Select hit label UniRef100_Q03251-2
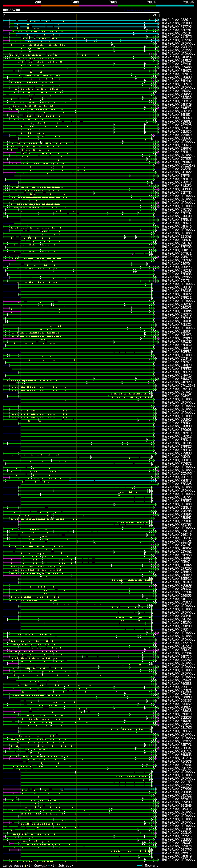Screen dimensions: 197x868 click(x=179, y=165)
